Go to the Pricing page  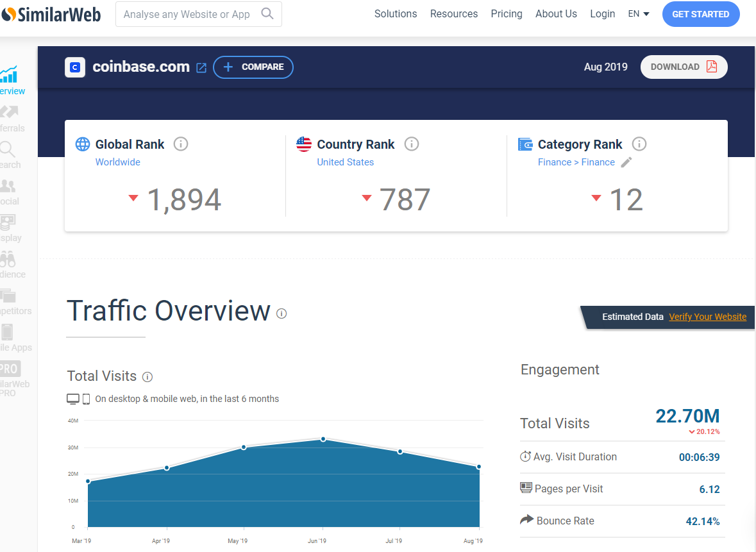(x=507, y=14)
